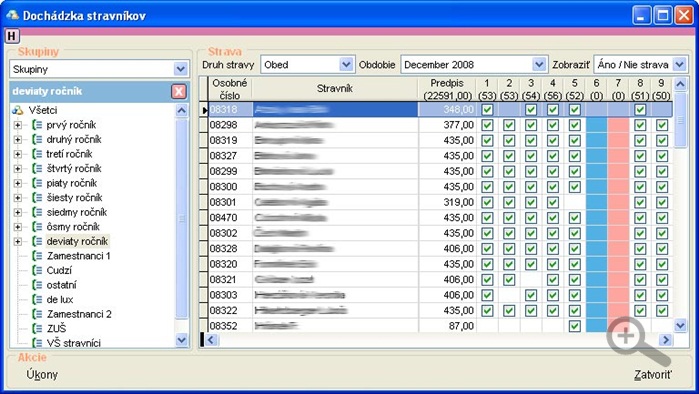Screen dimensions: 699x394
Task: Toggle day 8 checkbox for 08318
Action: pyautogui.click(x=640, y=110)
